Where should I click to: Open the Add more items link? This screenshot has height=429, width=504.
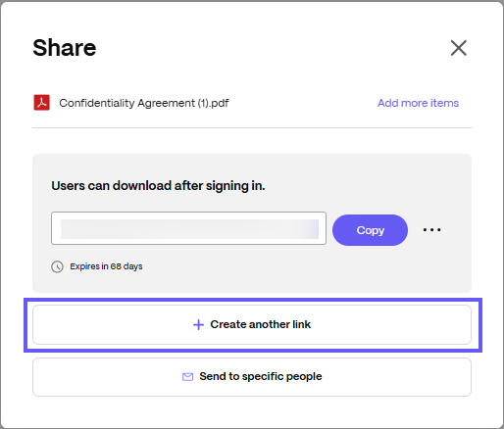click(x=418, y=103)
